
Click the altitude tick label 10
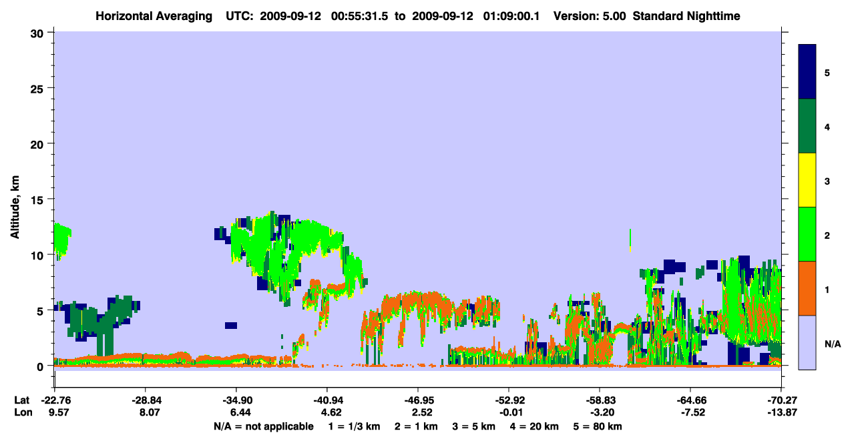pyautogui.click(x=39, y=255)
